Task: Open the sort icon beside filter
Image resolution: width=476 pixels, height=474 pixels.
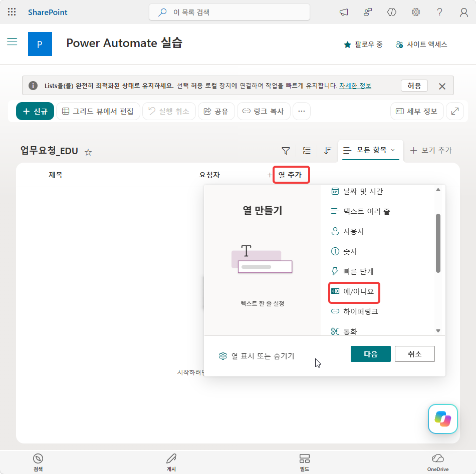Action: (328, 151)
